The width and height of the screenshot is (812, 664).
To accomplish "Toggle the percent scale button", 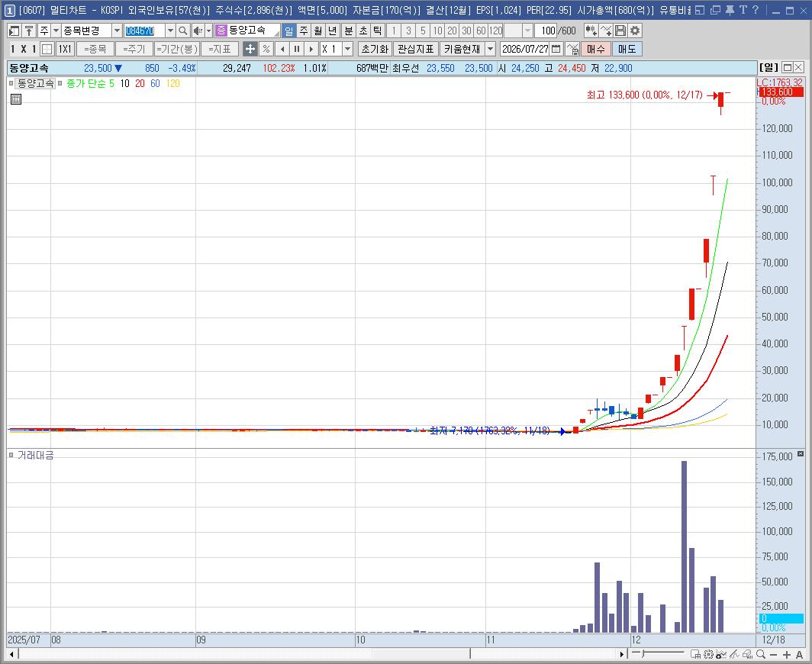I will (x=266, y=49).
